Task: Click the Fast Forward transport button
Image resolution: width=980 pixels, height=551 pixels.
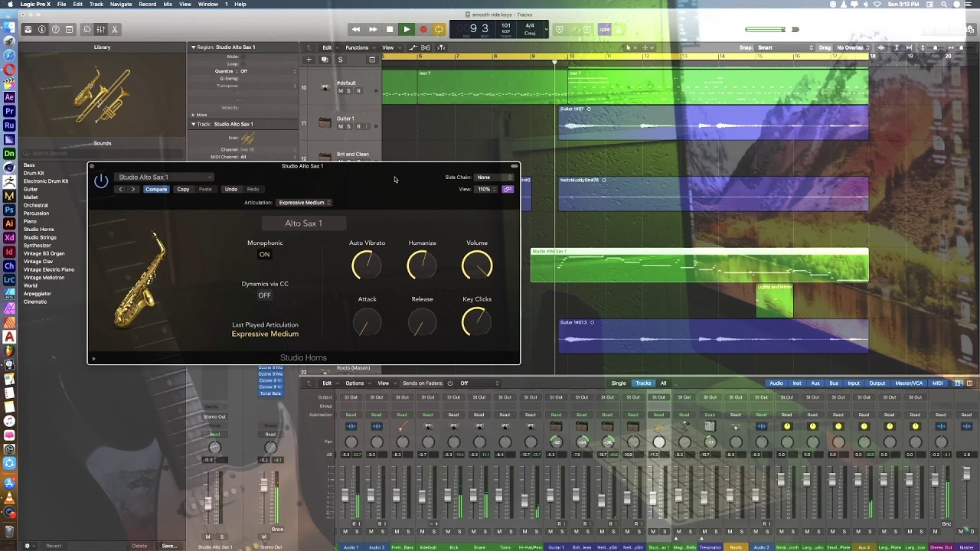Action: (x=373, y=30)
